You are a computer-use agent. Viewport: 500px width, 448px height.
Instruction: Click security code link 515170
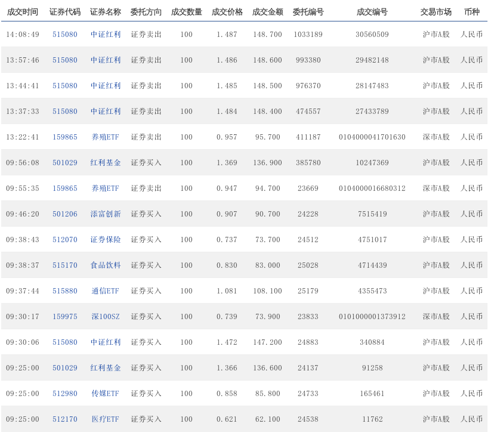click(65, 265)
